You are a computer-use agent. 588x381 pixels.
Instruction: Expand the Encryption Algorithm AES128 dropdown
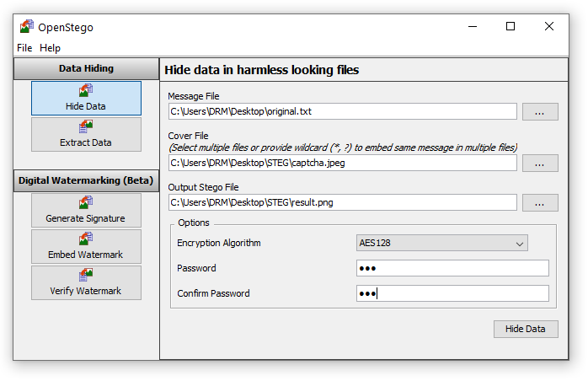(441, 243)
